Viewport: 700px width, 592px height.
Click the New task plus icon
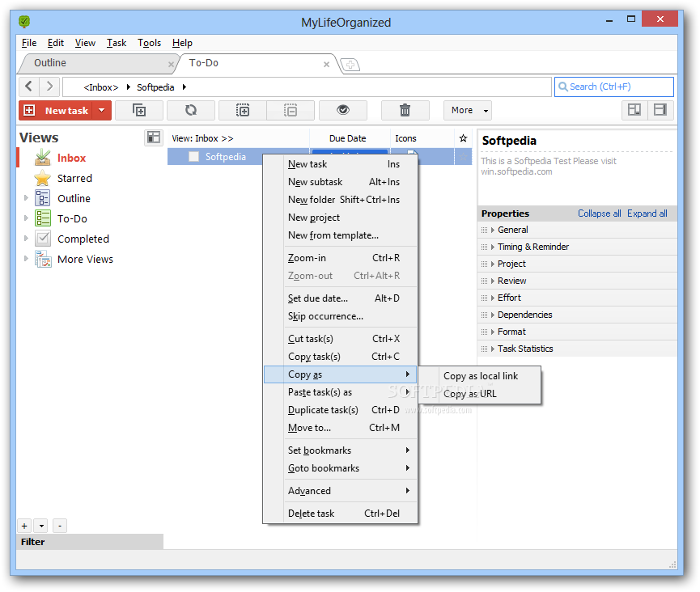click(x=29, y=110)
